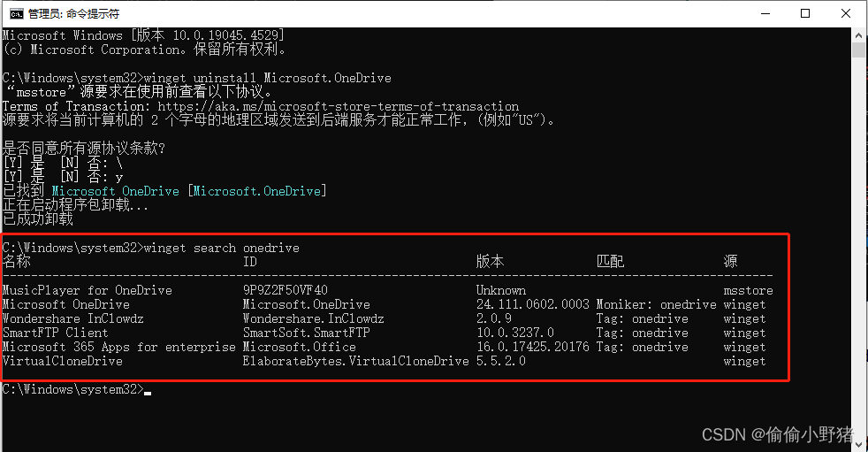Click the '名称' column header

17,262
